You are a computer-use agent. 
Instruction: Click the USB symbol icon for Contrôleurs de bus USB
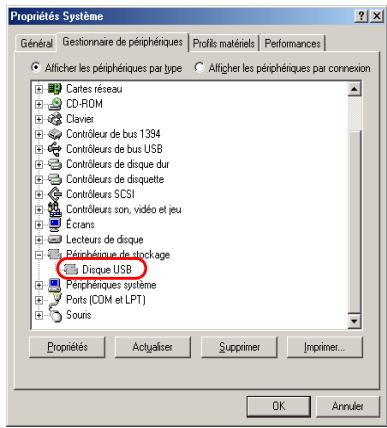(x=55, y=149)
